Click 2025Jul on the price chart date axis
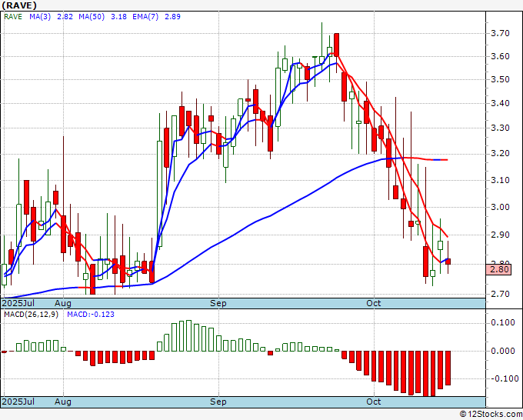 18,303
